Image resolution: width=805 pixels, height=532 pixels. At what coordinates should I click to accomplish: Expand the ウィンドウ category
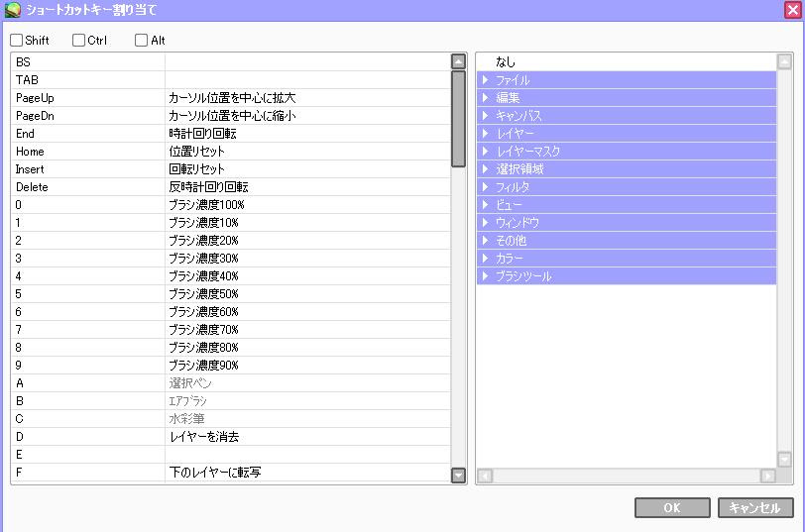(x=485, y=222)
